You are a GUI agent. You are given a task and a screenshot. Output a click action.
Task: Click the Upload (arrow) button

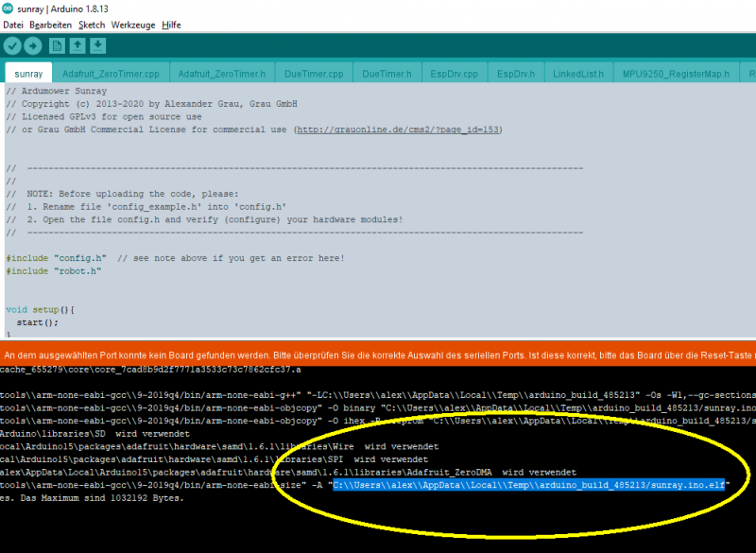33,46
